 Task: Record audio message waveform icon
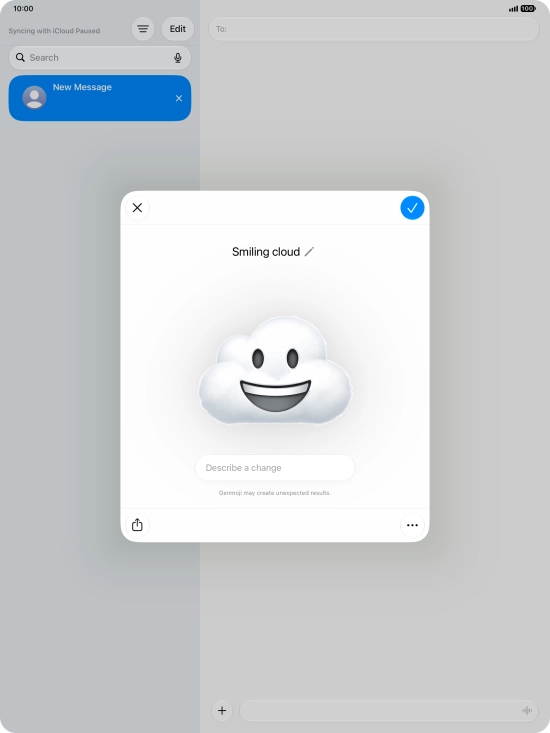coord(527,711)
